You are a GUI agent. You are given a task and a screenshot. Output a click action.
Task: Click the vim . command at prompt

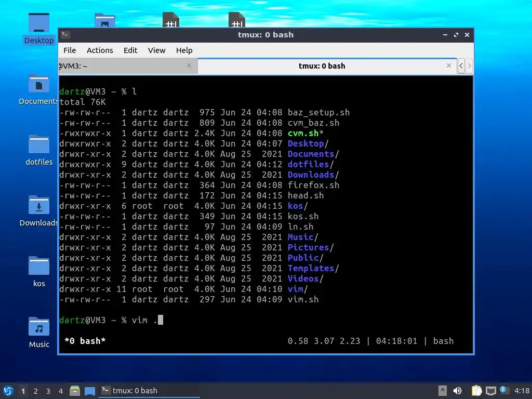tap(144, 320)
